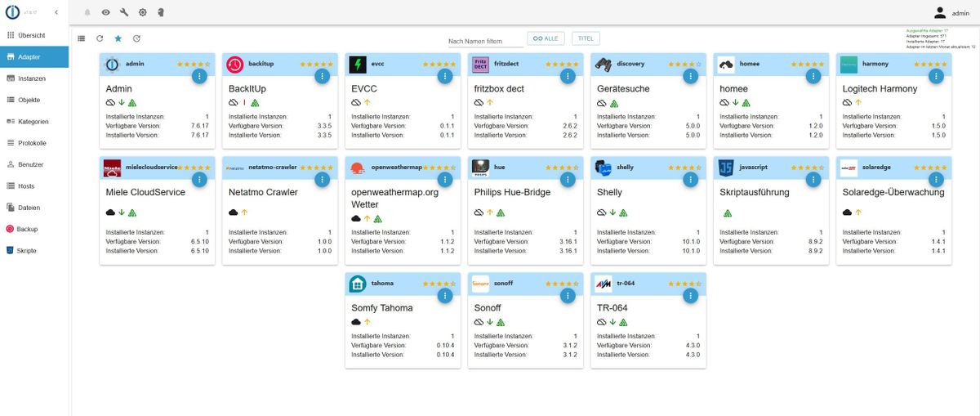980x416 pixels.
Task: Click the sonoff adapter logo
Action: click(x=480, y=284)
